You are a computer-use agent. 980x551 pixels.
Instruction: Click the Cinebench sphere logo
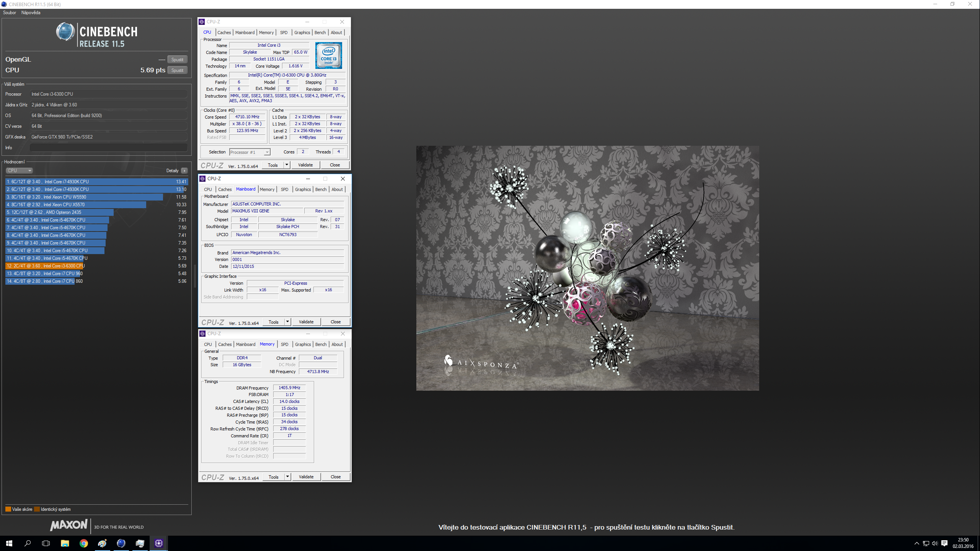65,32
